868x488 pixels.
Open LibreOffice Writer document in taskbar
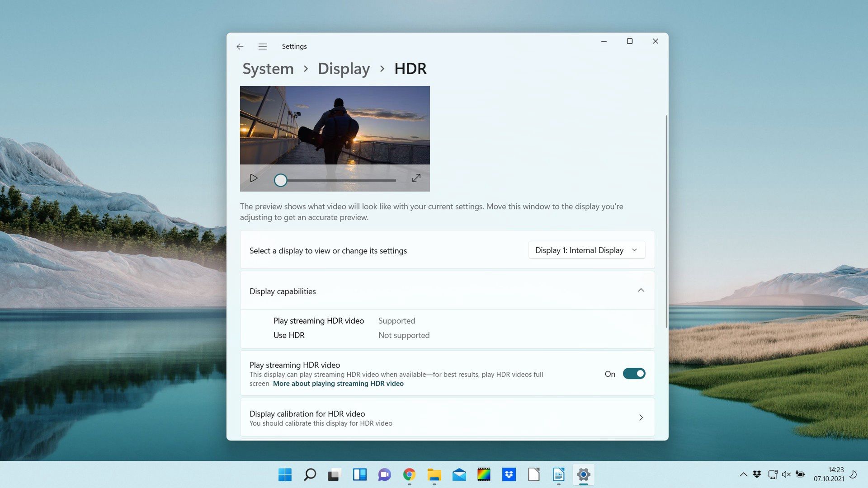click(559, 474)
